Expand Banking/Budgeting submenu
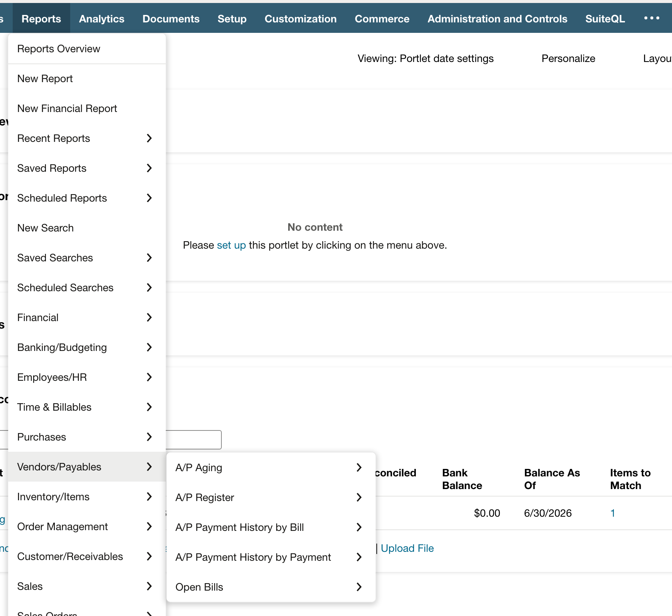This screenshot has height=616, width=672. click(87, 348)
